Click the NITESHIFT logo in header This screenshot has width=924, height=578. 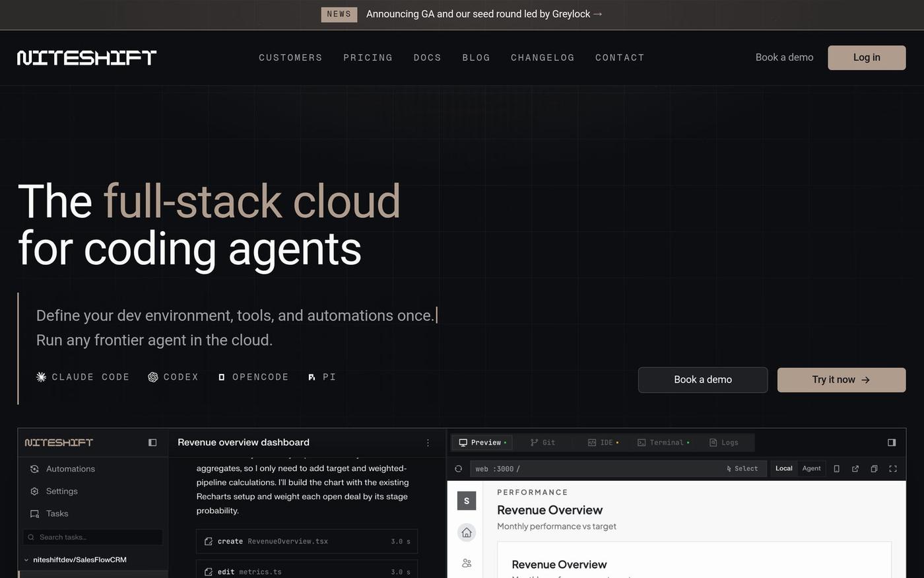[x=86, y=57]
